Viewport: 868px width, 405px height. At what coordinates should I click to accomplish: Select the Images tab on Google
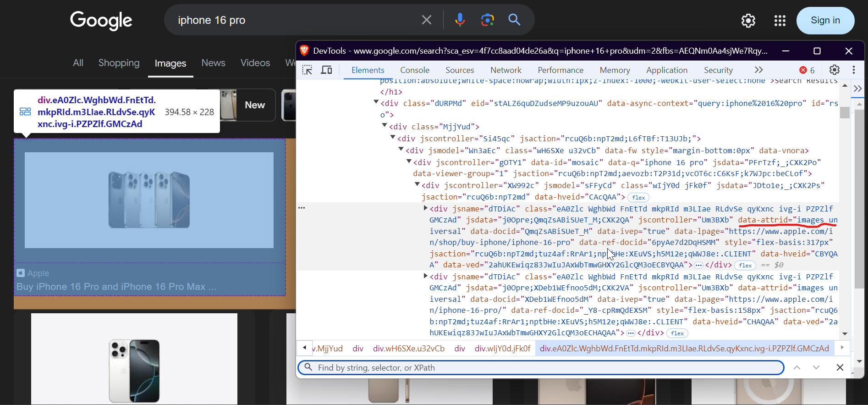[x=170, y=63]
